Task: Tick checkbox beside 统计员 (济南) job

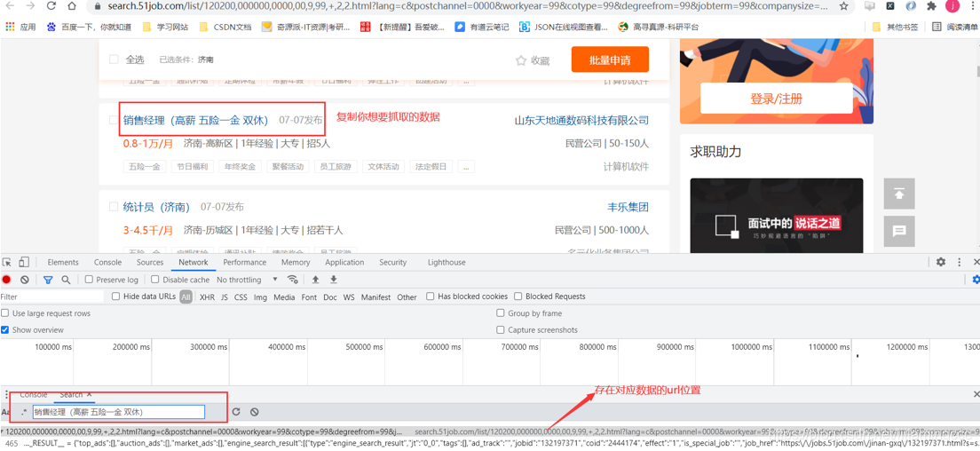Action: (113, 206)
